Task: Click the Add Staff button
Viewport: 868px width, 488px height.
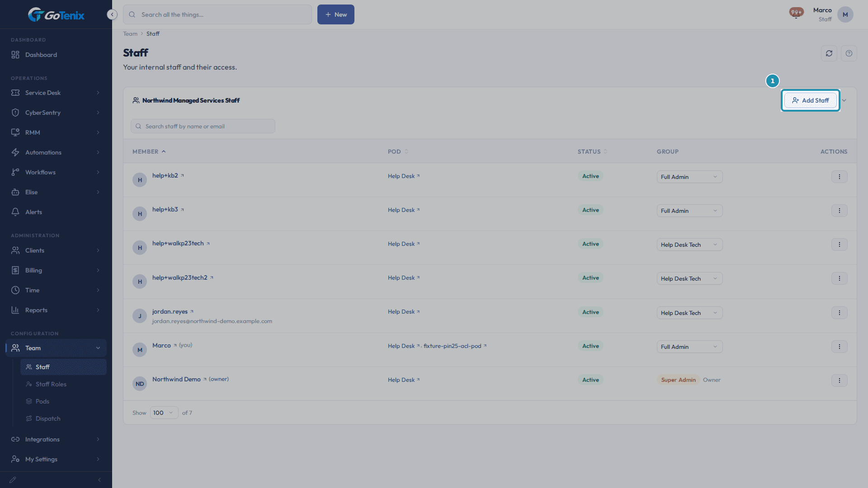Action: [810, 100]
